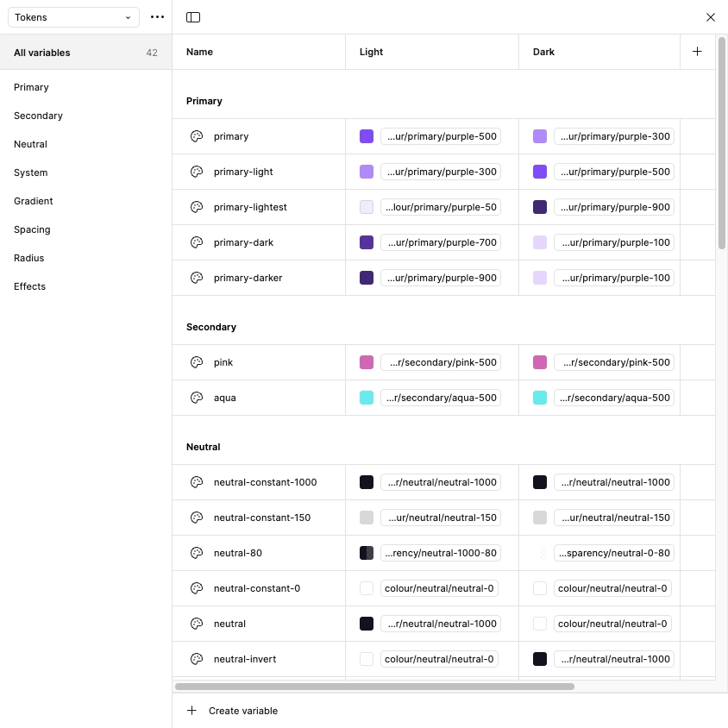Close the variables window

point(711,17)
